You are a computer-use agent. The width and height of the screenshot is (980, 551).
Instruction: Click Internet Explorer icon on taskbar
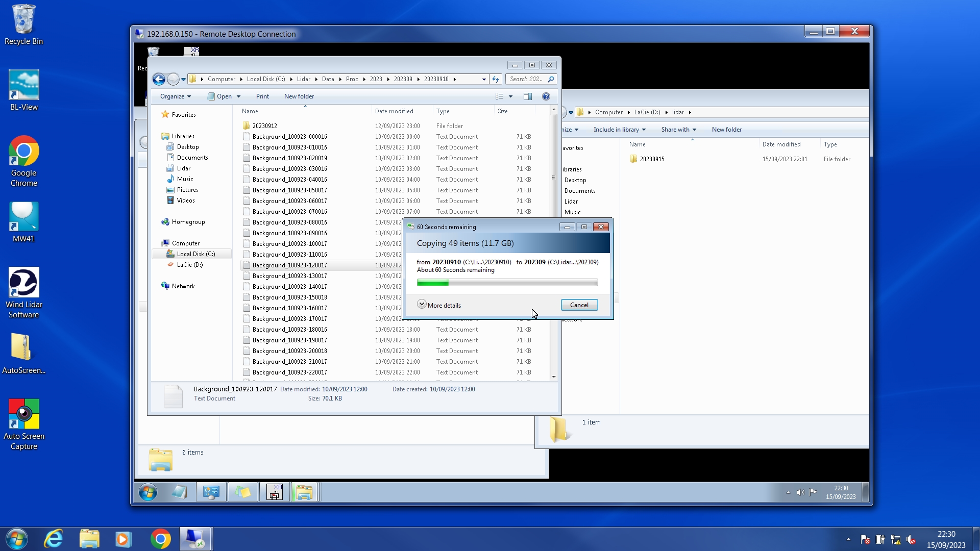tap(54, 539)
